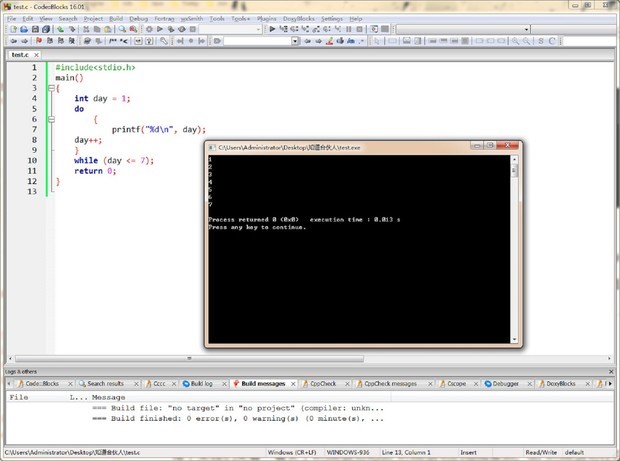The width and height of the screenshot is (620, 461).
Task: Click the console window scroll down arrow
Action: point(514,339)
